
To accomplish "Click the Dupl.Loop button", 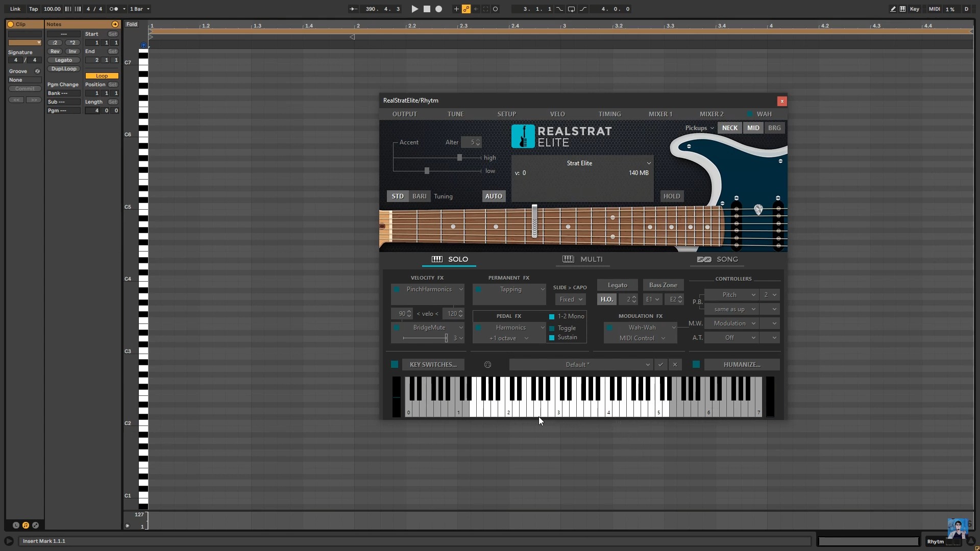I will click(x=64, y=69).
